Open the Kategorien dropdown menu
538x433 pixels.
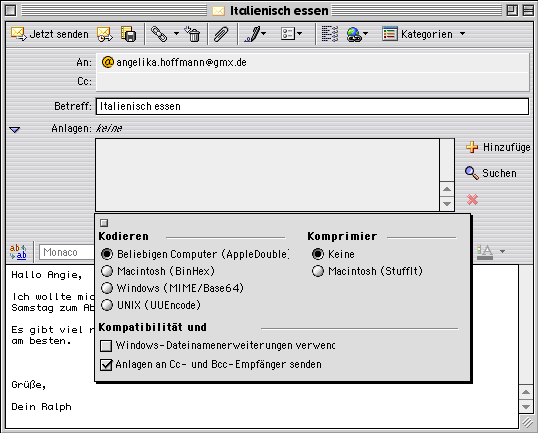[x=424, y=34]
